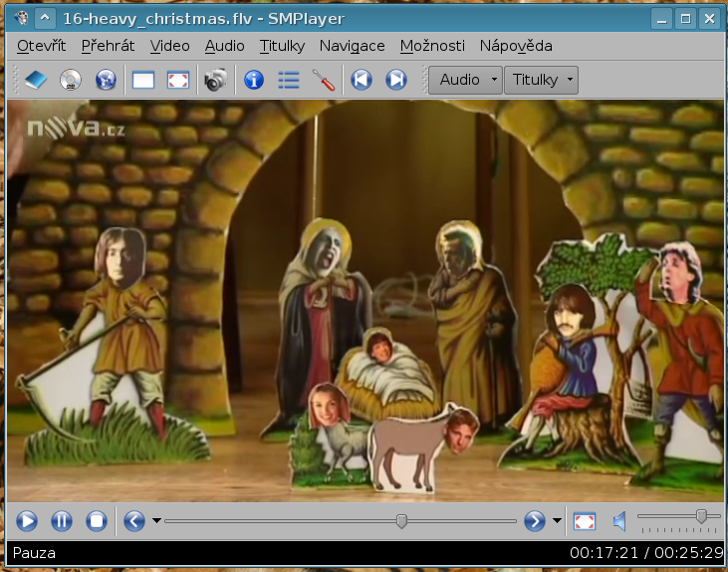Viewport: 728px width, 572px height.
Task: Toggle fullscreen from the top toolbar
Action: [x=178, y=80]
